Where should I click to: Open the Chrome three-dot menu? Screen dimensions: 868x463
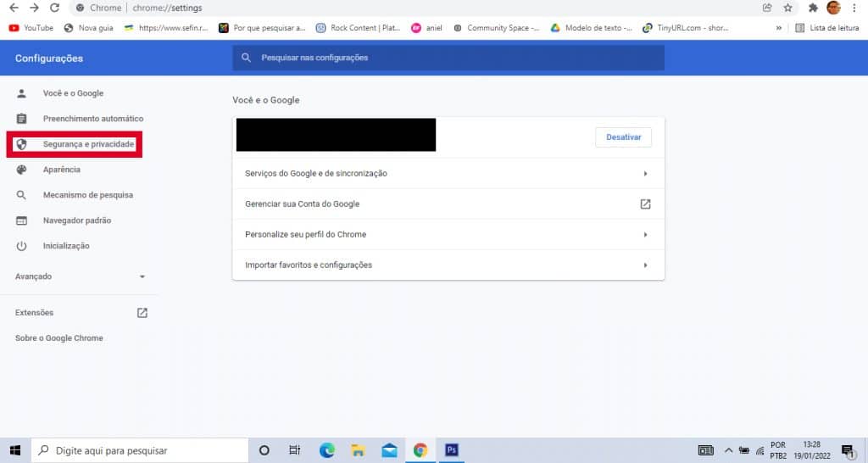coord(854,8)
